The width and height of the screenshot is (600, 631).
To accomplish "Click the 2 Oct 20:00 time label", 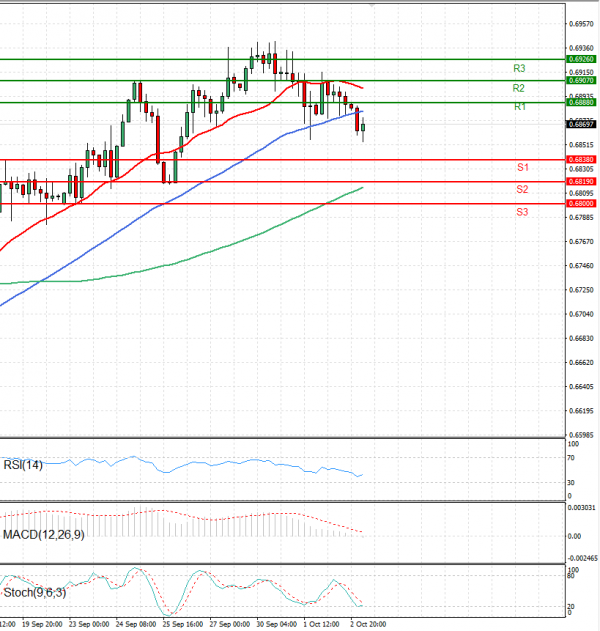I will [368, 624].
